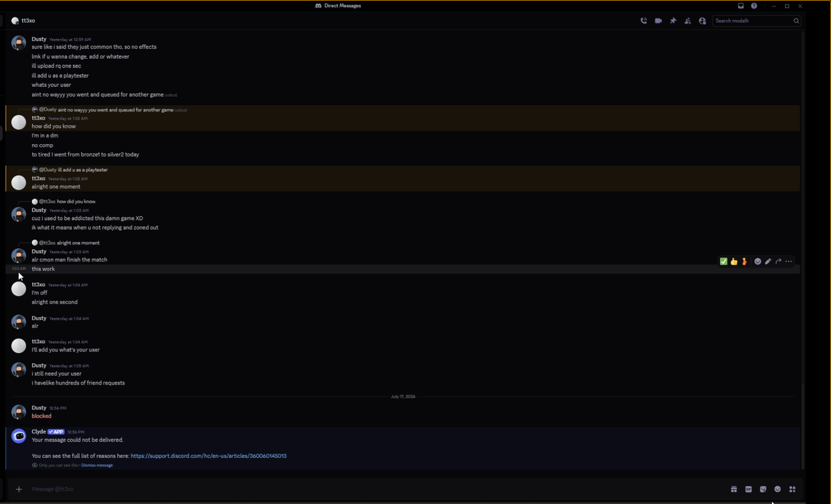
Task: Click the Clyde username
Action: coord(39,431)
